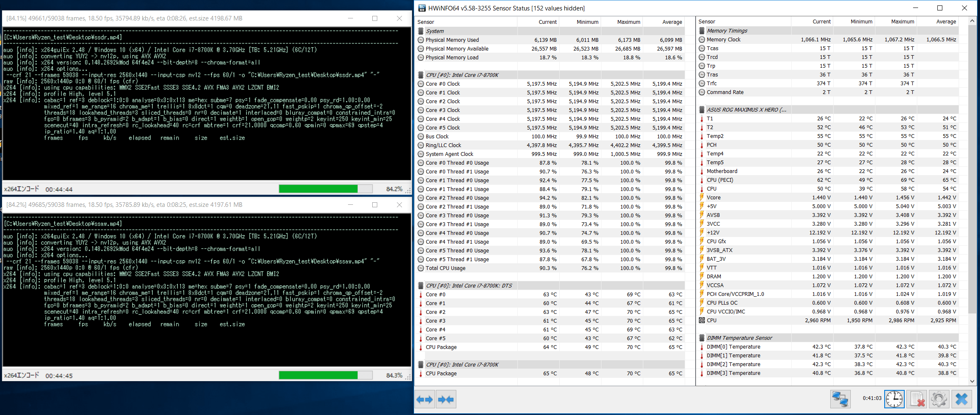Select the Total CPU Usage row

[445, 268]
